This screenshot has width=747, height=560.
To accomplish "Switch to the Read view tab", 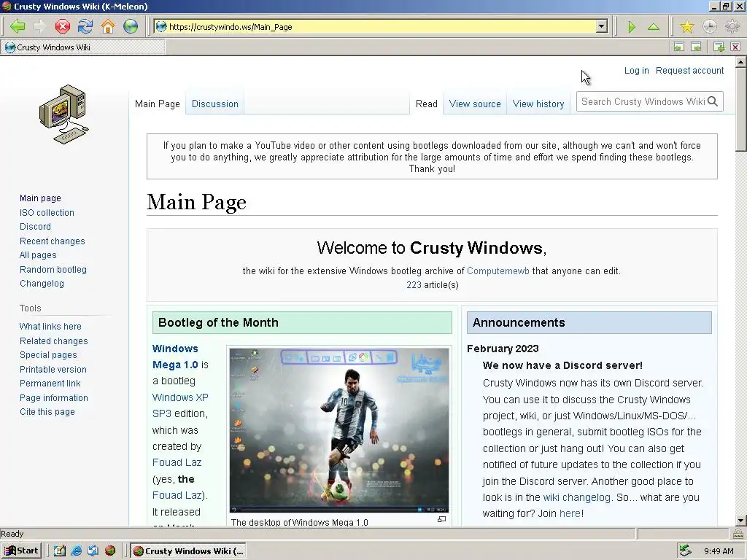I will coord(426,104).
